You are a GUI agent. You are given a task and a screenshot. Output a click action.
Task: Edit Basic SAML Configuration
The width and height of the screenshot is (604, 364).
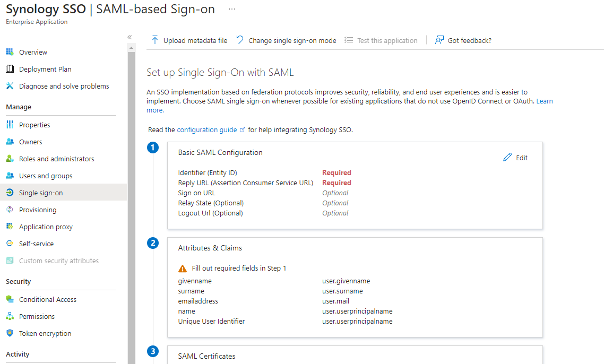click(x=515, y=158)
